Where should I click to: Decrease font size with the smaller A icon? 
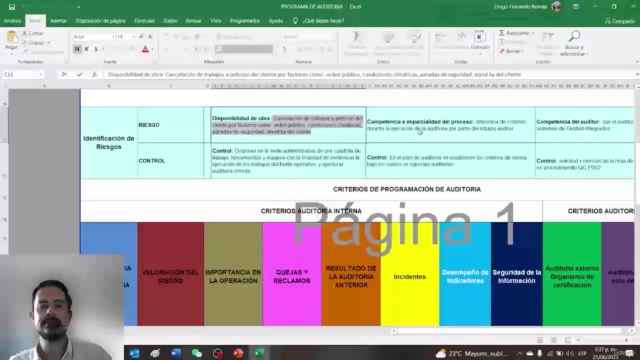(x=150, y=37)
